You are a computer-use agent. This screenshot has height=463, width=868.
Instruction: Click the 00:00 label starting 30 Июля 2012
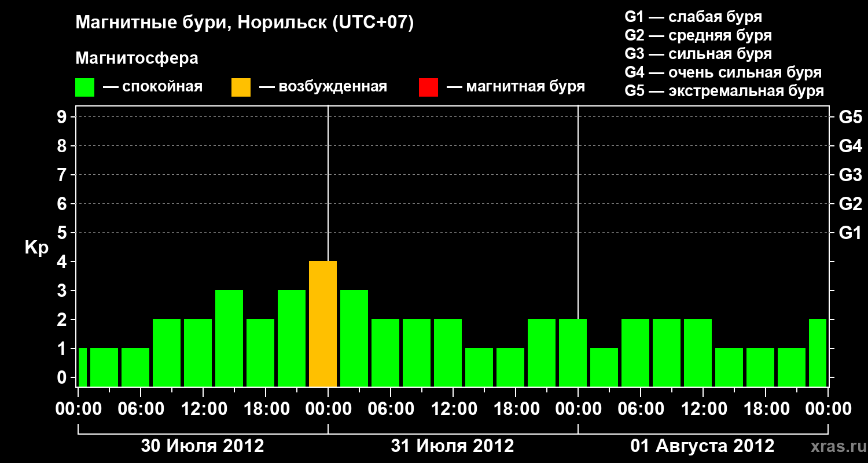click(79, 409)
